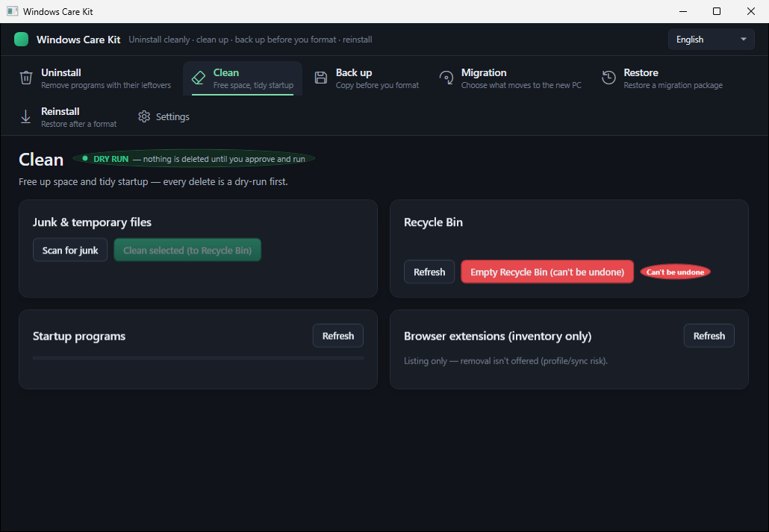Click the green Windows Care Kit logo
Image resolution: width=769 pixels, height=532 pixels.
pos(21,40)
